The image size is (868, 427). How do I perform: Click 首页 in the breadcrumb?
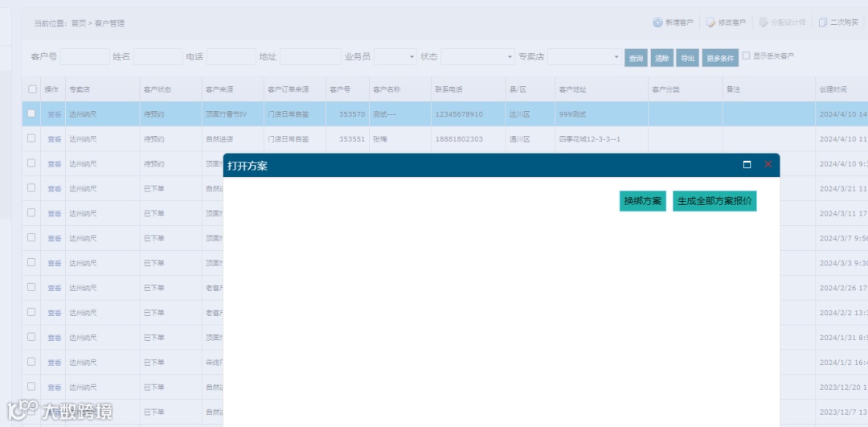[79, 23]
